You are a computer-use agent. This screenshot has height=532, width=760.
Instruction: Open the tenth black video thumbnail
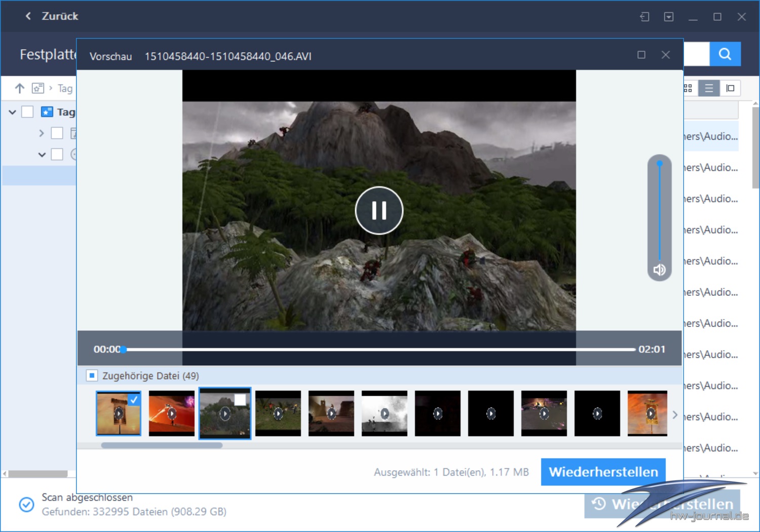point(597,413)
